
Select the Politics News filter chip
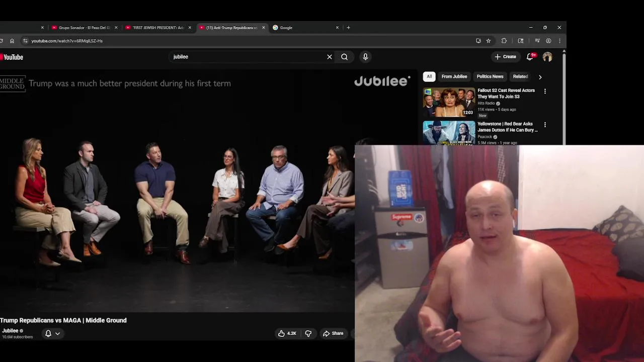(x=490, y=76)
